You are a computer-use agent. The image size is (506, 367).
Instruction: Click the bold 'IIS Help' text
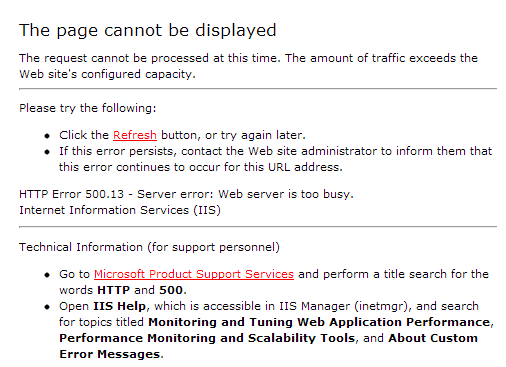point(119,306)
